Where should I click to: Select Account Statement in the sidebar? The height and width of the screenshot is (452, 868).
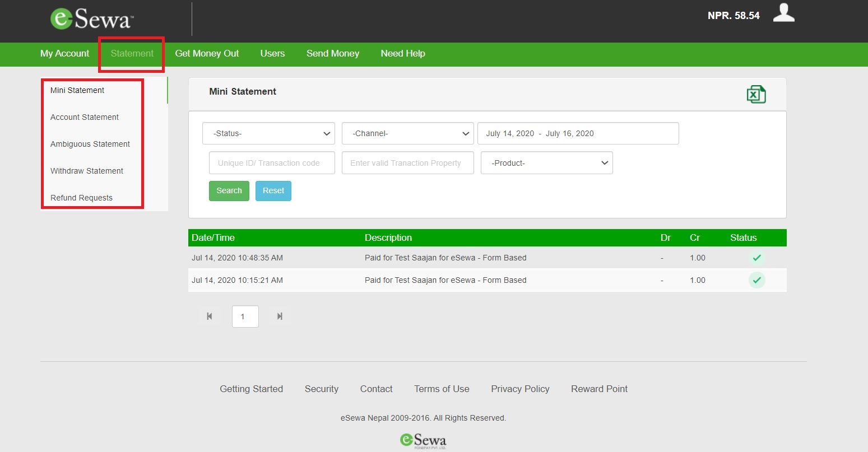click(85, 117)
